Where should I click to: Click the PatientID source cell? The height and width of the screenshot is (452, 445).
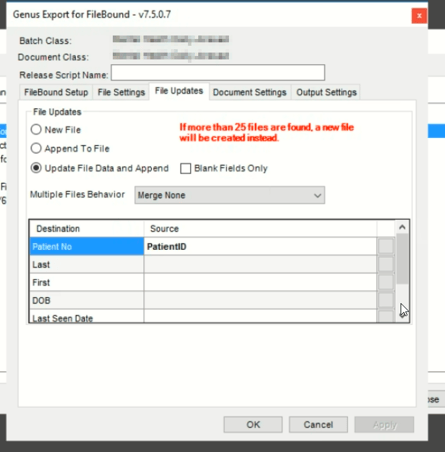260,247
